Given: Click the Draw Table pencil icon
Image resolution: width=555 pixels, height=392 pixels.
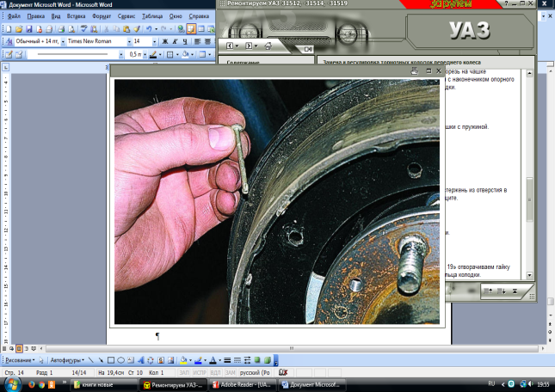Looking at the screenshot, I should click(x=9, y=54).
